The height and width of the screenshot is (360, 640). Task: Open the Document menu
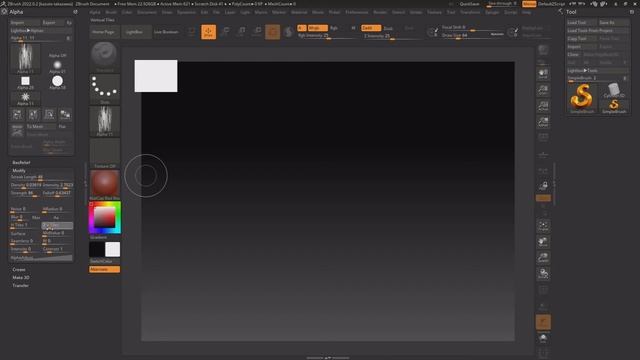click(147, 12)
